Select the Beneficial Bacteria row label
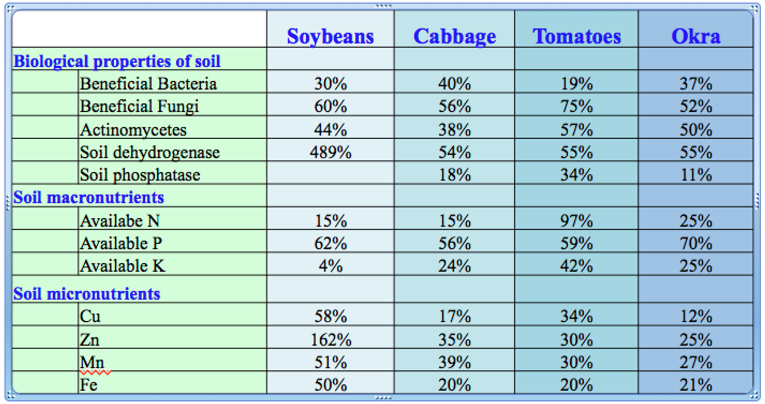 pos(148,84)
